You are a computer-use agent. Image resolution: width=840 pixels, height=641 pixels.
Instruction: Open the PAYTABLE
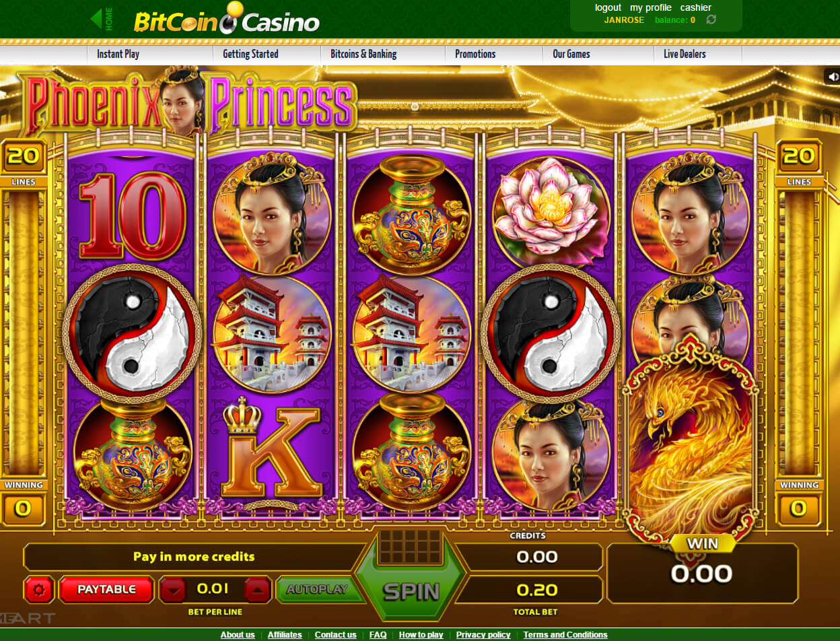107,589
